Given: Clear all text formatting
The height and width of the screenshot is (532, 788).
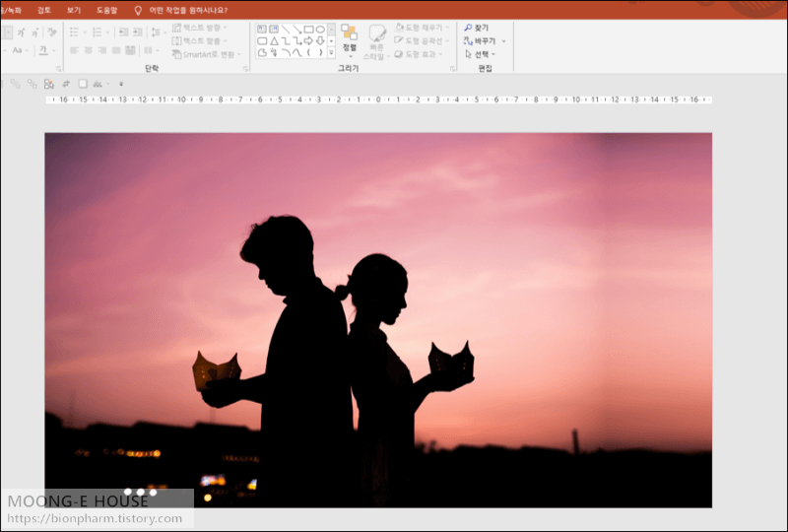Looking at the screenshot, I should [x=52, y=33].
